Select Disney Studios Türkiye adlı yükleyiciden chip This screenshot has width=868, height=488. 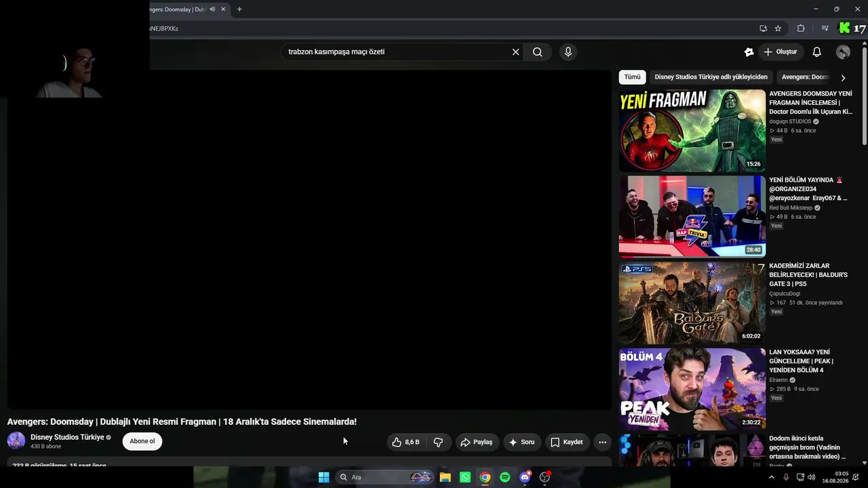click(x=711, y=77)
